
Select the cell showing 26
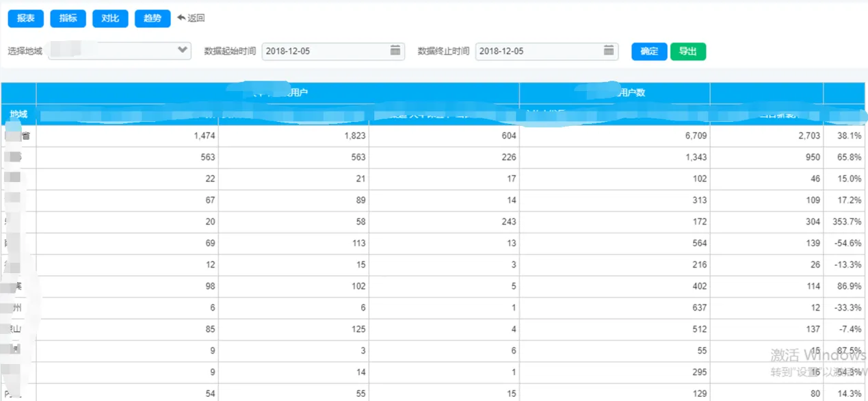[x=767, y=266]
